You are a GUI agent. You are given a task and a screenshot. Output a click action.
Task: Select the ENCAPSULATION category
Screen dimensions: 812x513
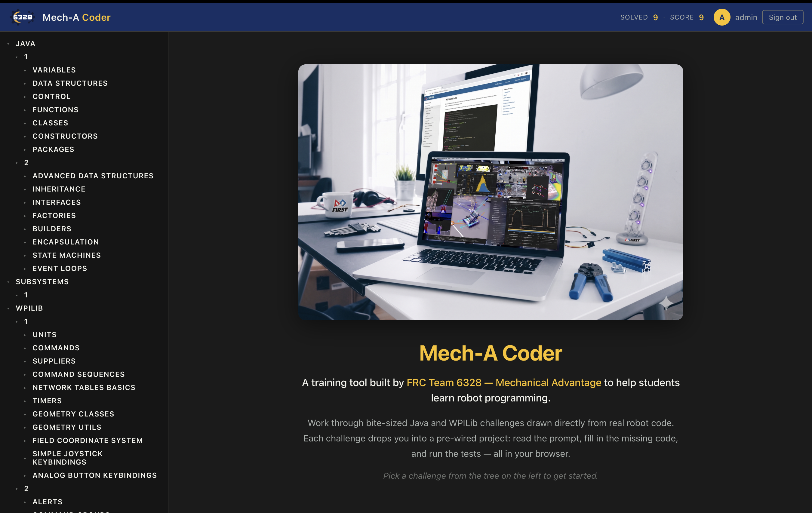66,242
